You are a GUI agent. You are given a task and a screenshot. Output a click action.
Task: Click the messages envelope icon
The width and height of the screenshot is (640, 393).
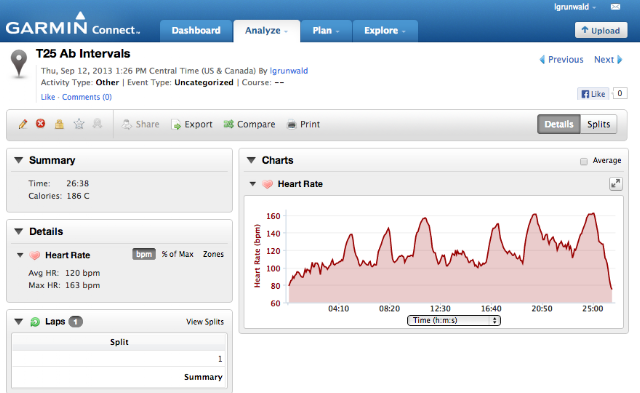click(615, 7)
